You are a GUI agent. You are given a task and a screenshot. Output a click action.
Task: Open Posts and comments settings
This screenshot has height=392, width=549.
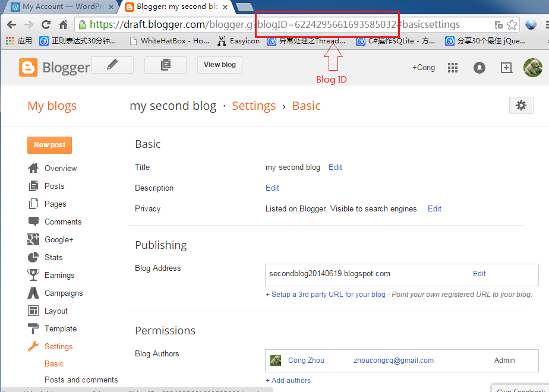pyautogui.click(x=81, y=380)
